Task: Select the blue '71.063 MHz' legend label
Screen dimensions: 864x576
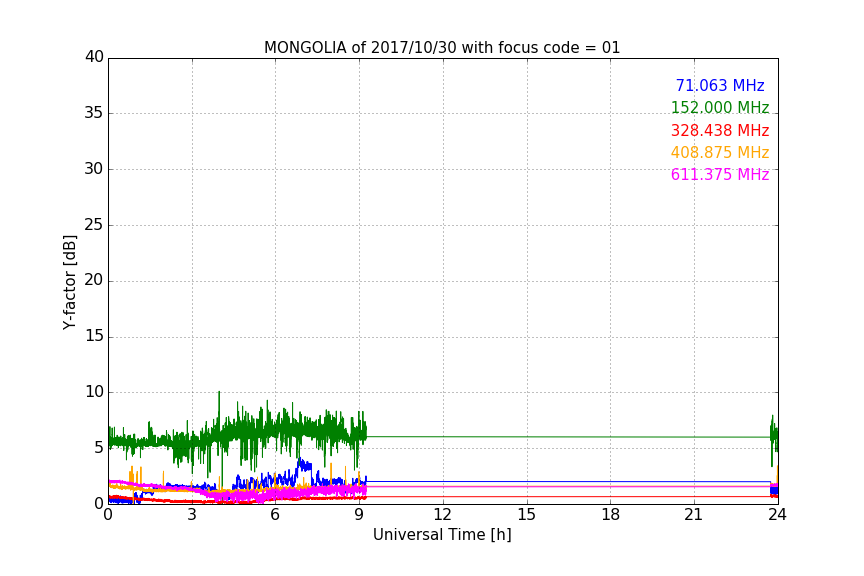Action: pos(720,85)
